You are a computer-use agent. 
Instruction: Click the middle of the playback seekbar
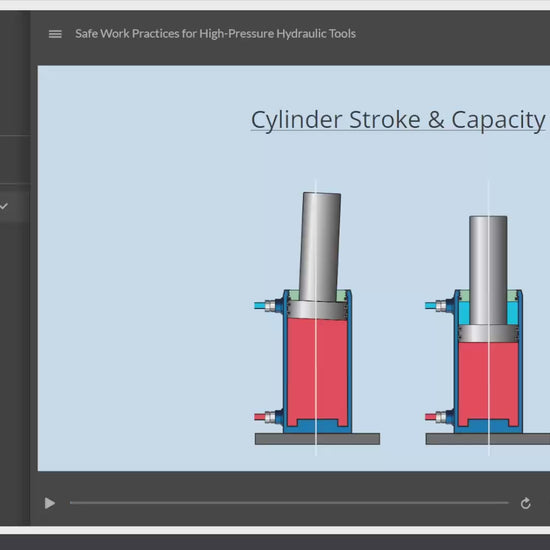289,503
